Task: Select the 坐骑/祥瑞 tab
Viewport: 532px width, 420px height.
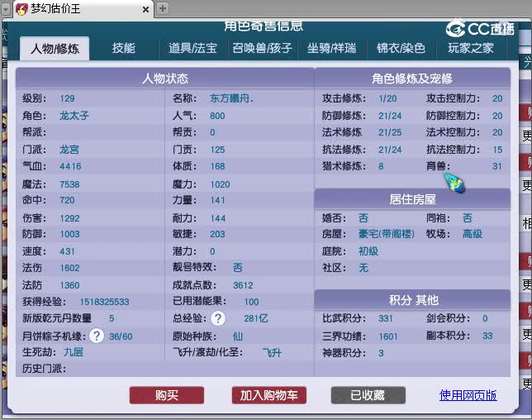Action: [332, 48]
